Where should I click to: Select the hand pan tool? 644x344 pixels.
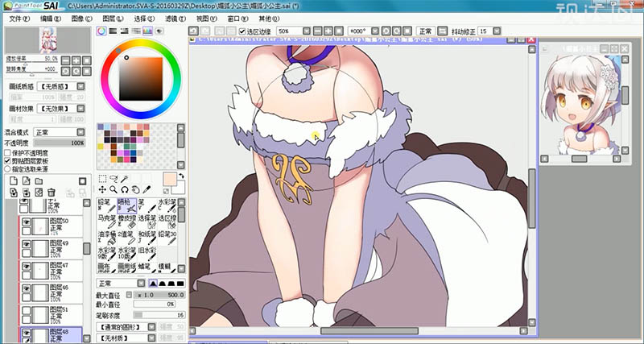135,189
